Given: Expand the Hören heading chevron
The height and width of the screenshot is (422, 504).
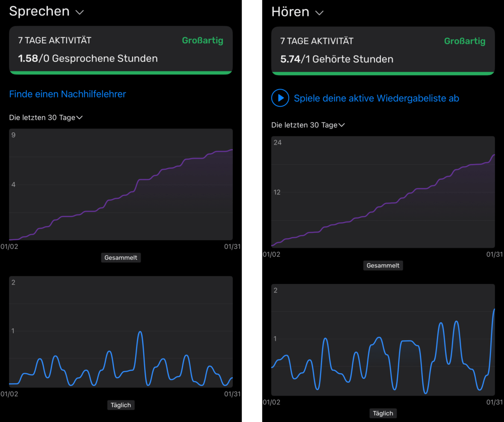Looking at the screenshot, I should click(x=319, y=13).
